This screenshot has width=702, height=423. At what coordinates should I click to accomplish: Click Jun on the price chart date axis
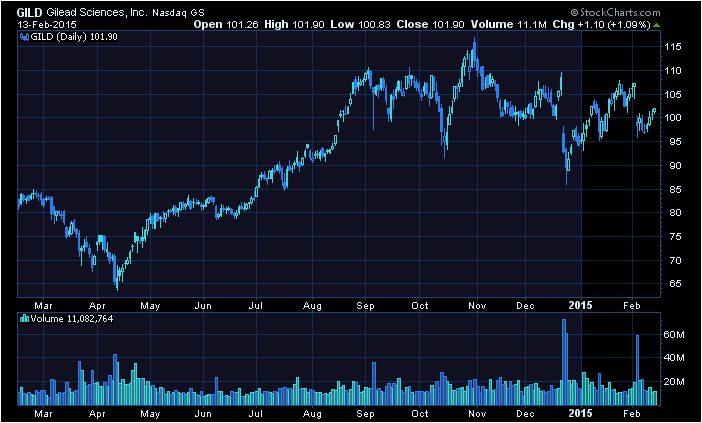[x=204, y=306]
